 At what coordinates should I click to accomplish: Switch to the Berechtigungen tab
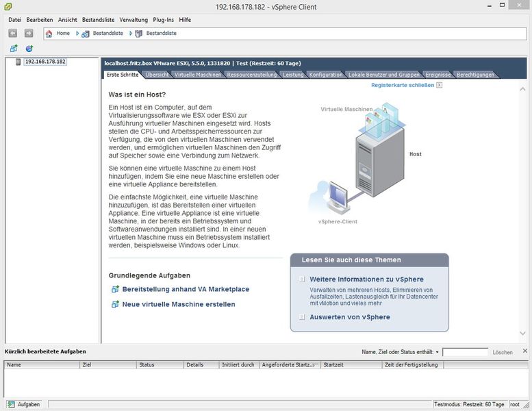tap(475, 75)
